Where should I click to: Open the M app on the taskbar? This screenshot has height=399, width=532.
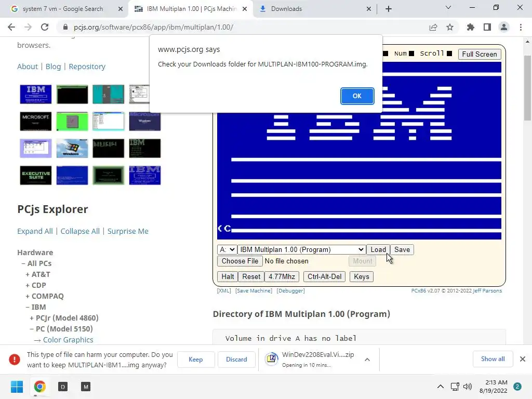(86, 387)
